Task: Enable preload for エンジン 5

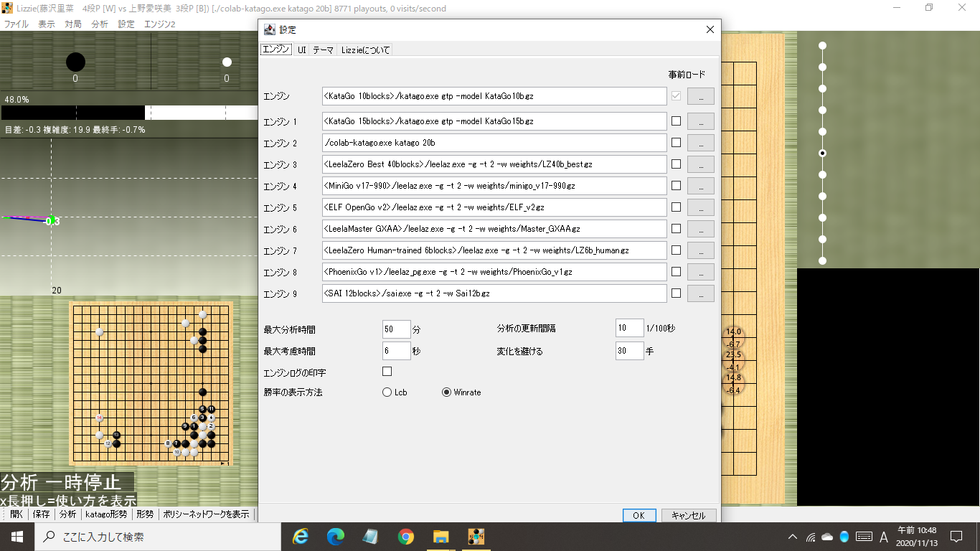Action: (x=676, y=207)
